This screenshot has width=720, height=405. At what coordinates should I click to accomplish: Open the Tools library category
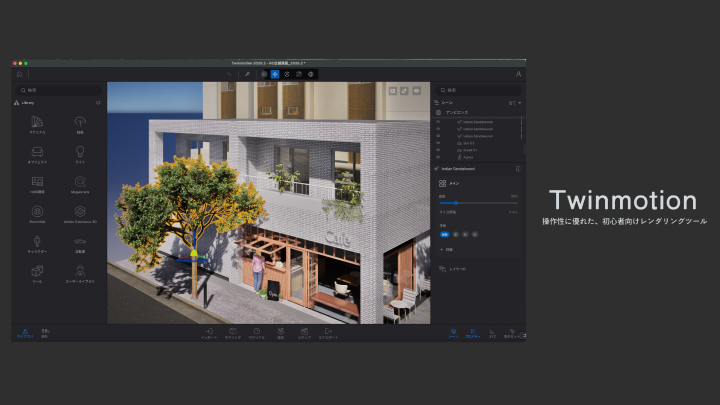[37, 274]
